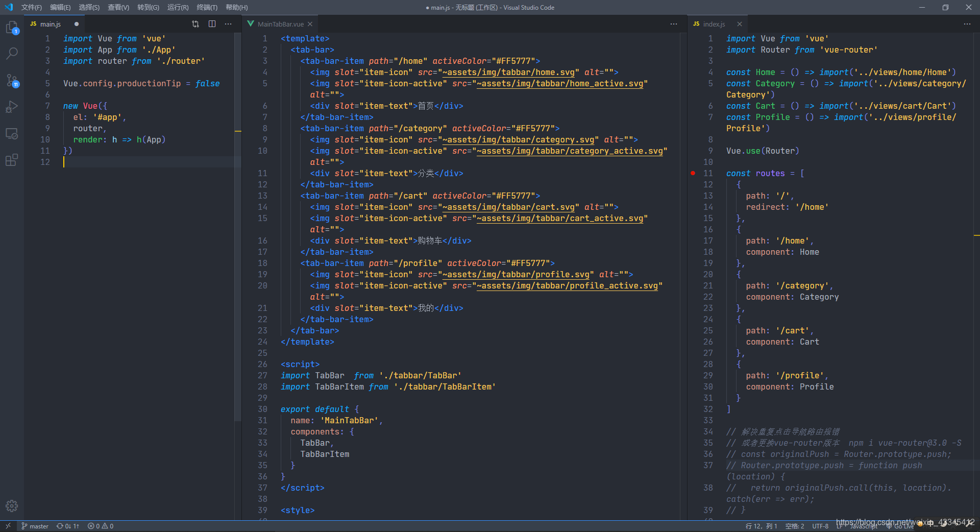Place cursor on 'const routes' in index.js

click(x=755, y=174)
